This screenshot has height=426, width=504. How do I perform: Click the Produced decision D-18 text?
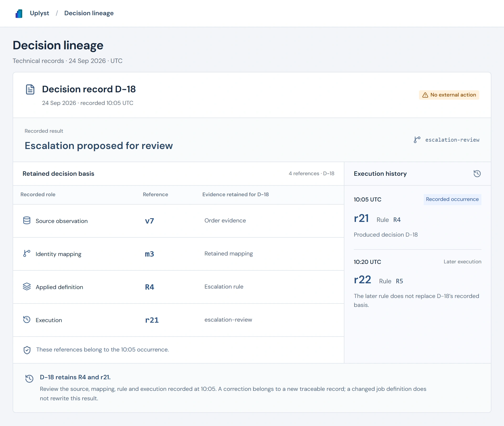pyautogui.click(x=386, y=235)
